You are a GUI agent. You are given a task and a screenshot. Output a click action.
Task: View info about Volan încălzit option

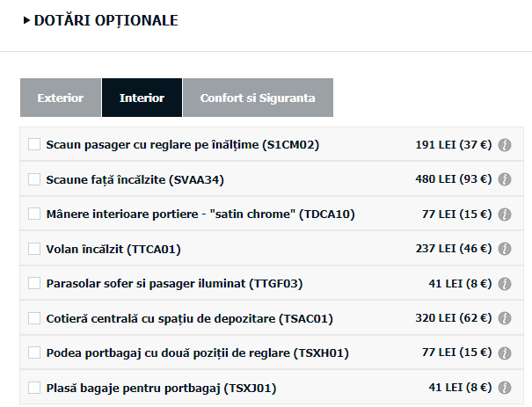[505, 249]
